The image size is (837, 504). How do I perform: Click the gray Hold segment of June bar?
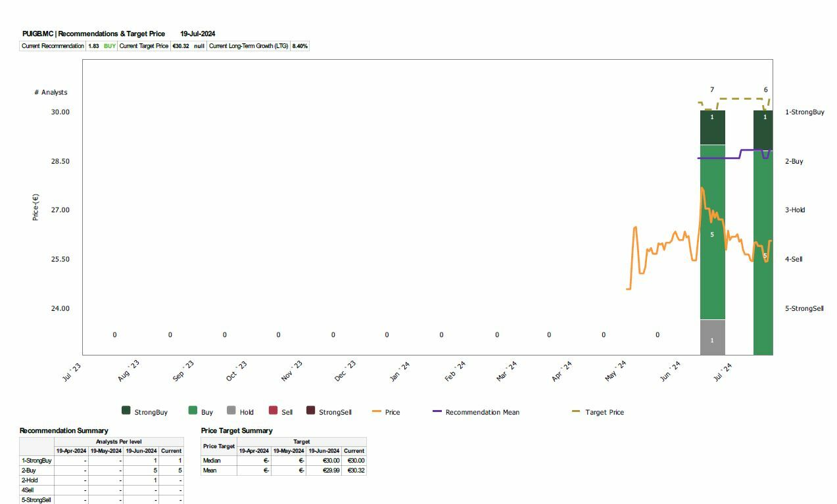[712, 338]
